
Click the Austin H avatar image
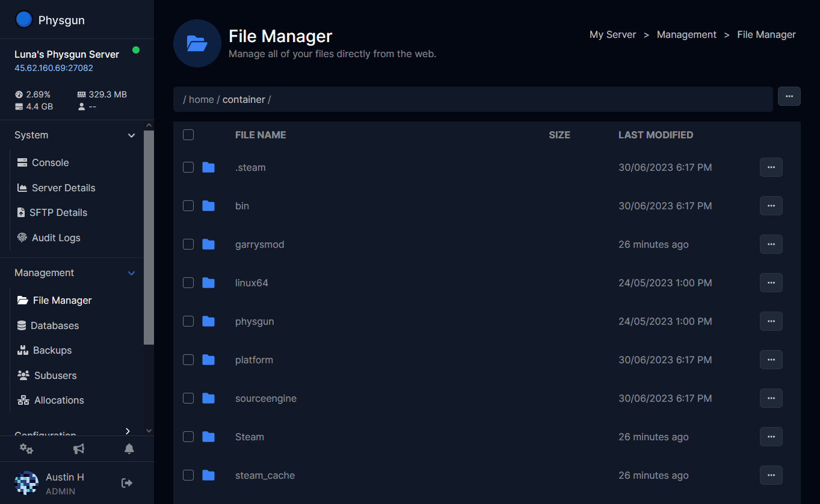(x=26, y=483)
